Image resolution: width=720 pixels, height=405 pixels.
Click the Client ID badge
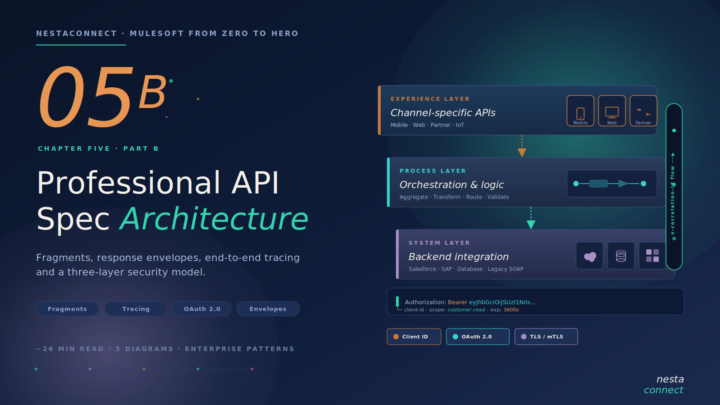pos(414,337)
